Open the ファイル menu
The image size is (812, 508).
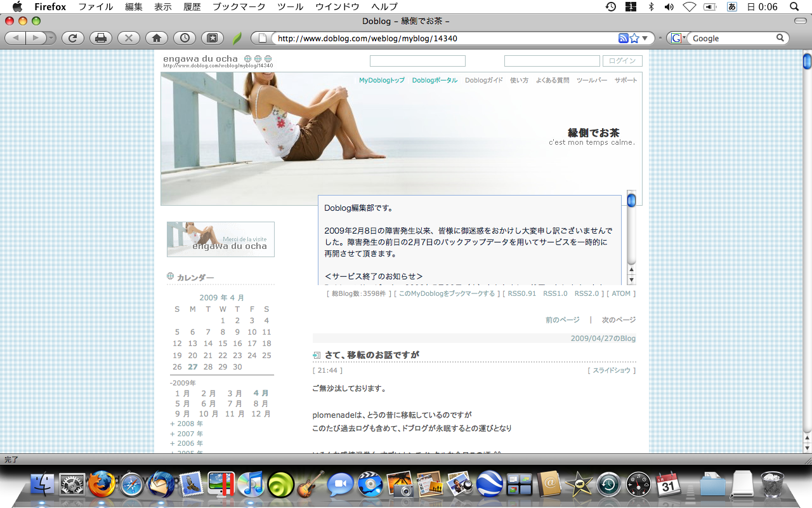click(x=95, y=7)
